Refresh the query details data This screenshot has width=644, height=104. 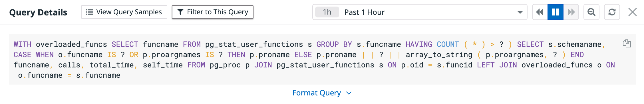coord(612,12)
